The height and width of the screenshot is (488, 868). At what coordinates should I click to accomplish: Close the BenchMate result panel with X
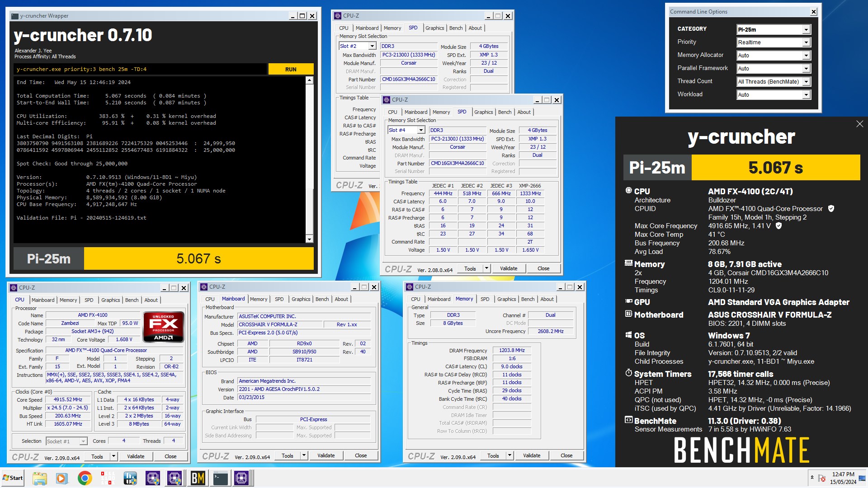point(859,124)
